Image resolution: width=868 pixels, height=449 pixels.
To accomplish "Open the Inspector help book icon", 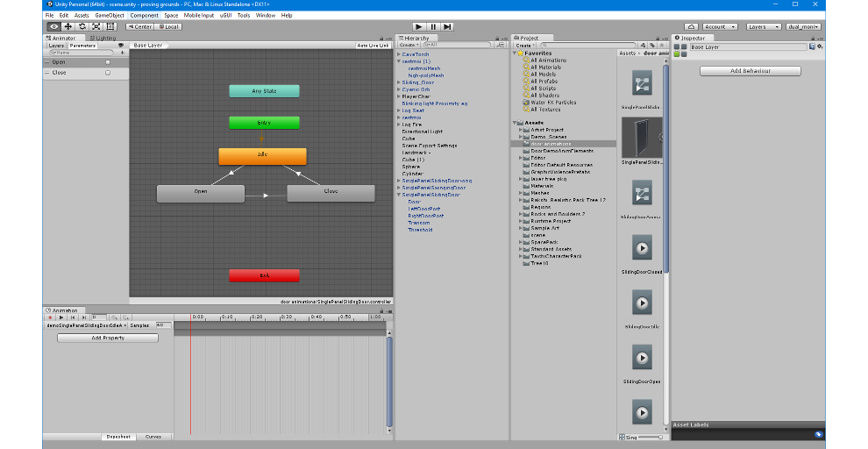I will [x=812, y=47].
